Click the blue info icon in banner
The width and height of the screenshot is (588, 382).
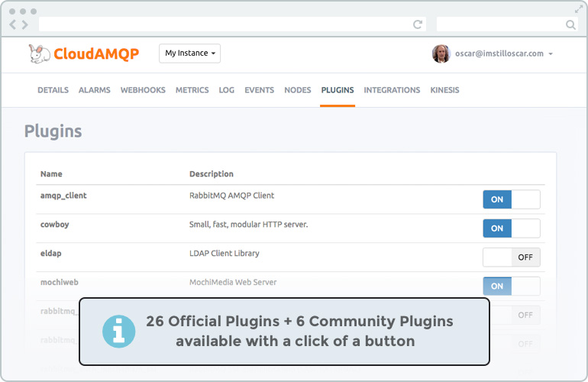point(119,332)
